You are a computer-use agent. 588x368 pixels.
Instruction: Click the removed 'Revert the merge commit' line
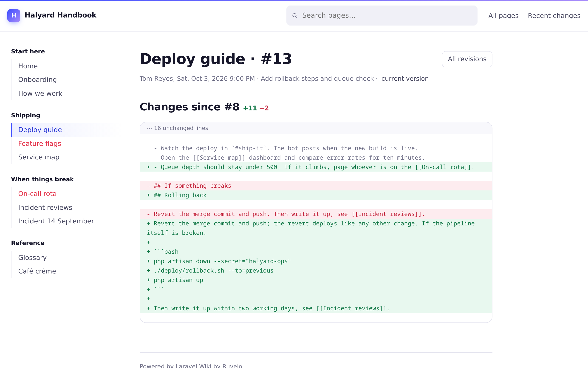click(316, 214)
